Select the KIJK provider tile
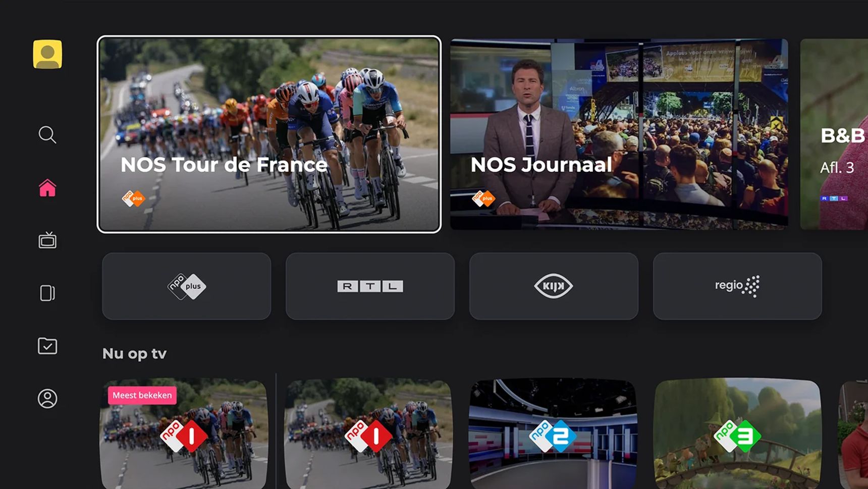 [554, 286]
